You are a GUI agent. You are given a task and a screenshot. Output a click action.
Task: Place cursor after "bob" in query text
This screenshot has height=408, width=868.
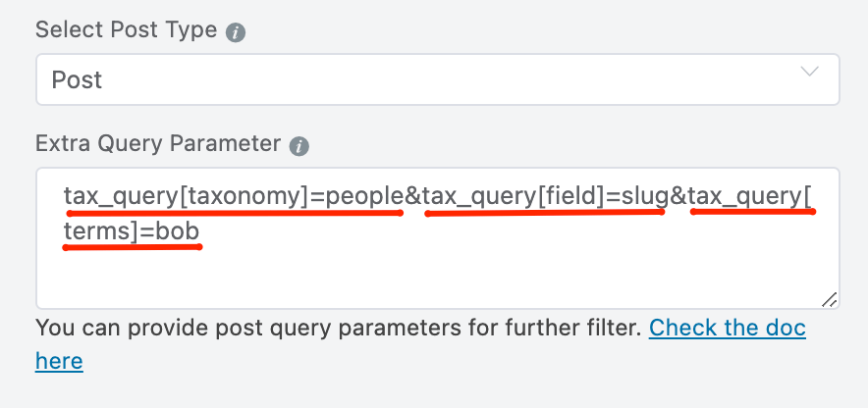(x=200, y=232)
